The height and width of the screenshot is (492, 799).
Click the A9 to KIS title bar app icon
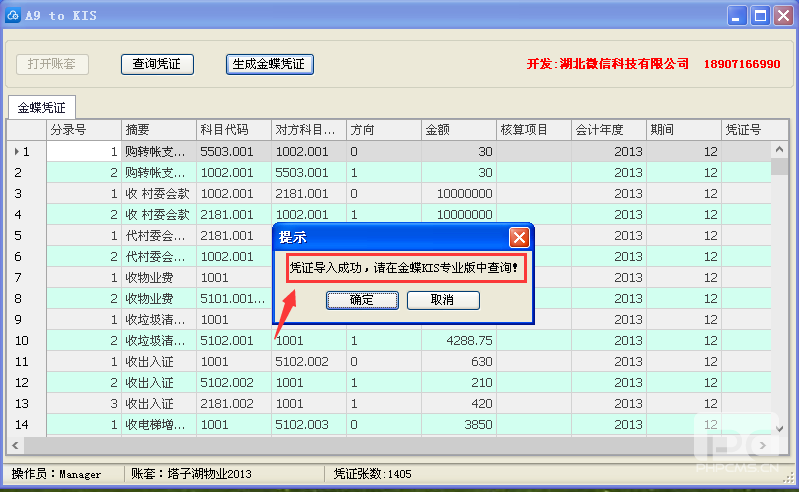pyautogui.click(x=16, y=16)
